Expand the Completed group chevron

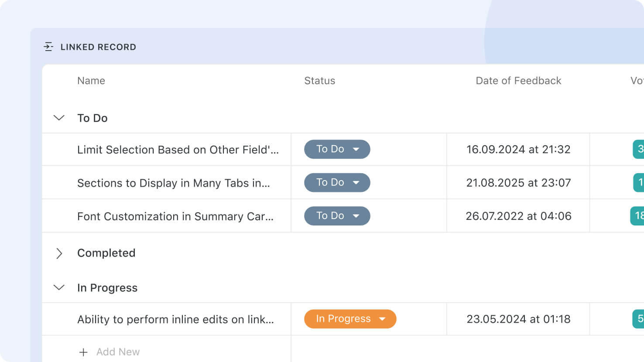(59, 253)
